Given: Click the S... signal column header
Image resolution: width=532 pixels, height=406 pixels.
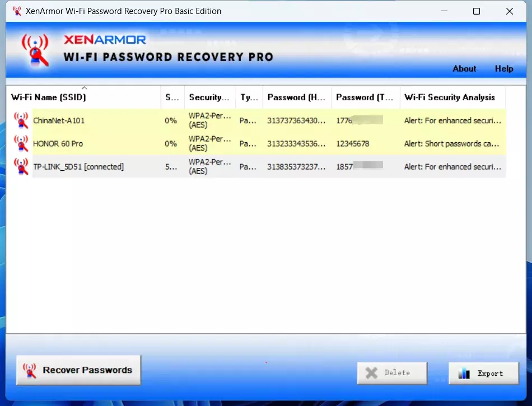Looking at the screenshot, I should point(172,97).
